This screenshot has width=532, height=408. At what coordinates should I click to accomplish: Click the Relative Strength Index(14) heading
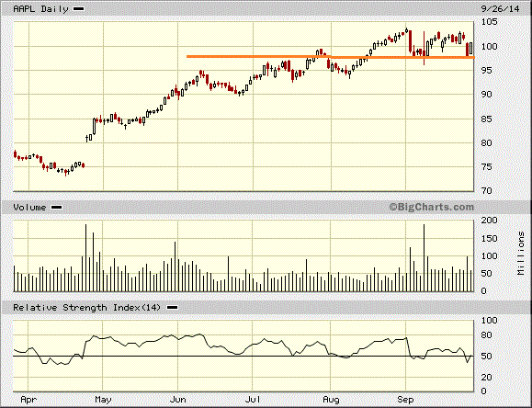pyautogui.click(x=86, y=308)
